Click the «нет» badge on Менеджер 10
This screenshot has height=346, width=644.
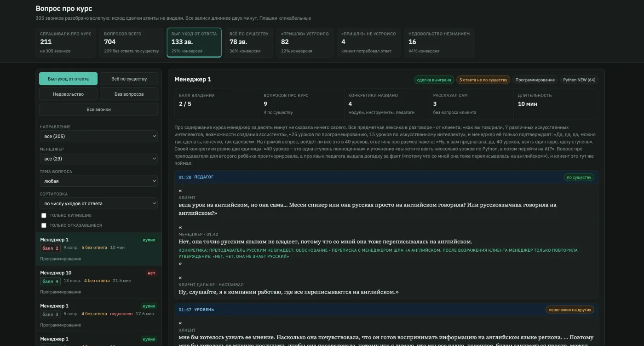151,273
